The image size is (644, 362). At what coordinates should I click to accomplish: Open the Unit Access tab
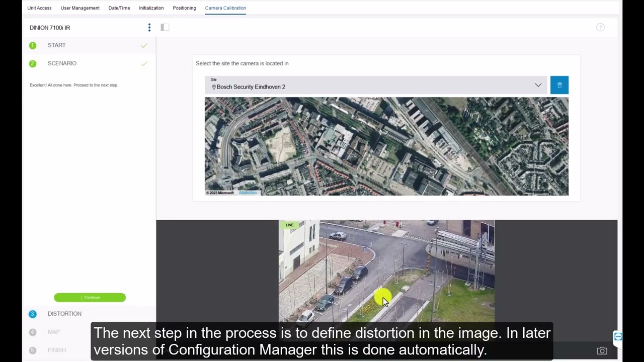pyautogui.click(x=39, y=8)
